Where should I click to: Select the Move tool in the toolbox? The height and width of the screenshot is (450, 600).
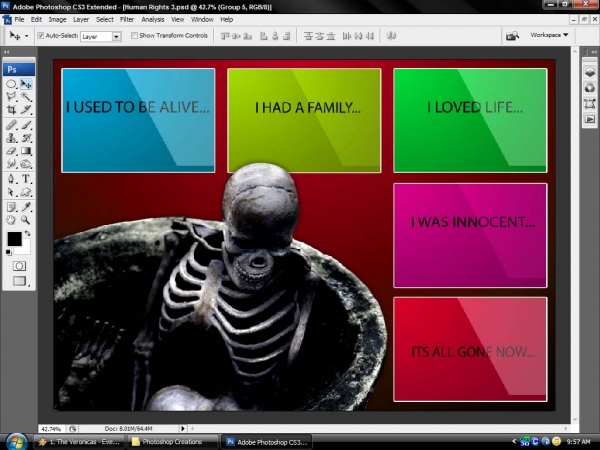[26, 84]
